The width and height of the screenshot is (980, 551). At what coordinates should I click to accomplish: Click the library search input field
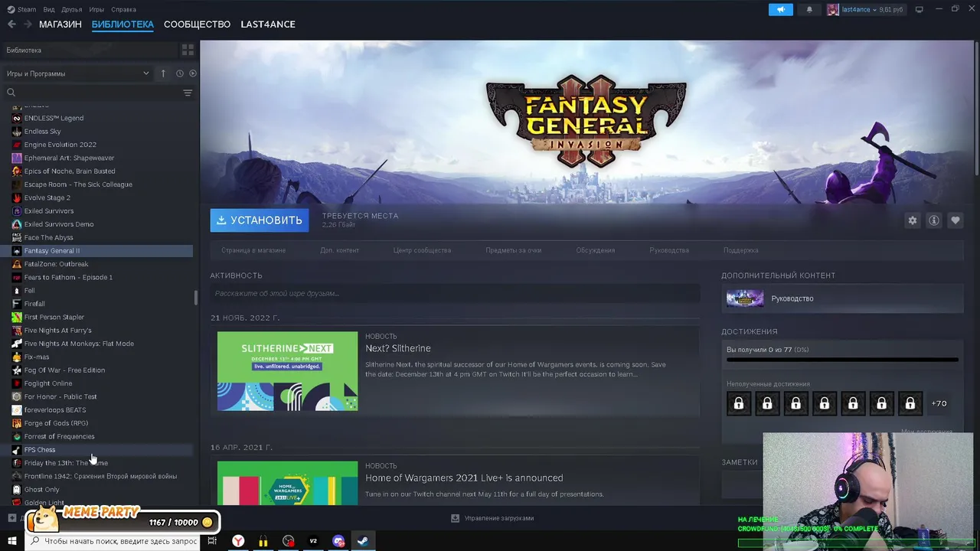98,93
